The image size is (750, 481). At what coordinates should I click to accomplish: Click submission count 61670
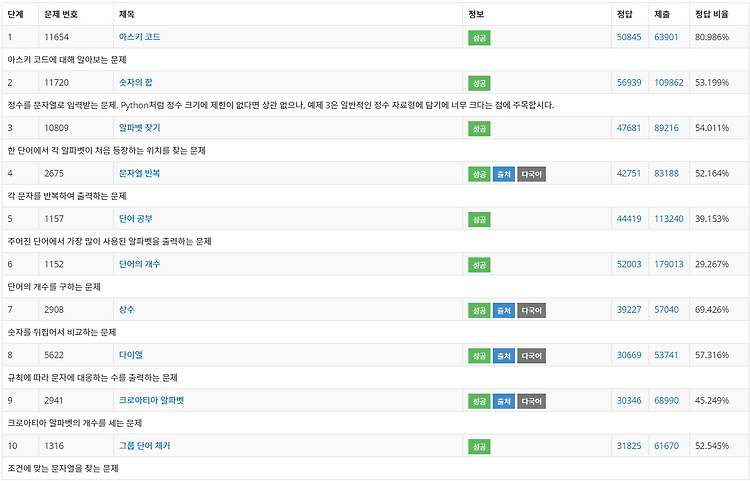point(666,446)
